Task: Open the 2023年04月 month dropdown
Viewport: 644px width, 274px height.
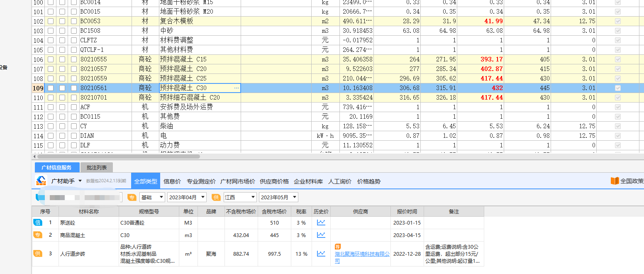Action: pos(187,197)
